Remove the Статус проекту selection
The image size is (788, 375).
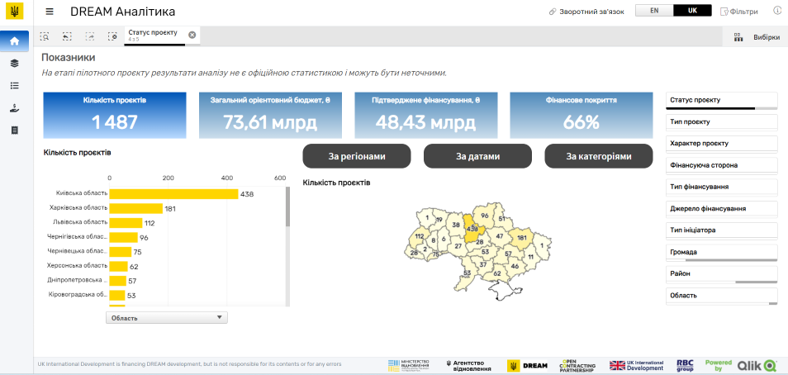pos(192,35)
